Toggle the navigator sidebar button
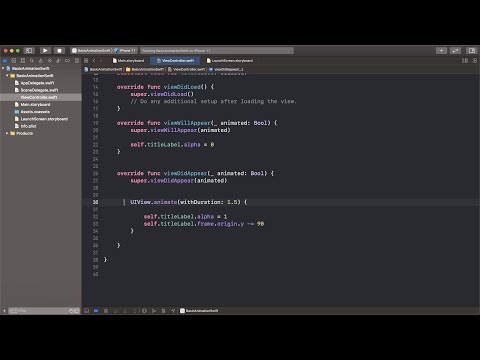This screenshot has height=360, width=480. pos(29,51)
